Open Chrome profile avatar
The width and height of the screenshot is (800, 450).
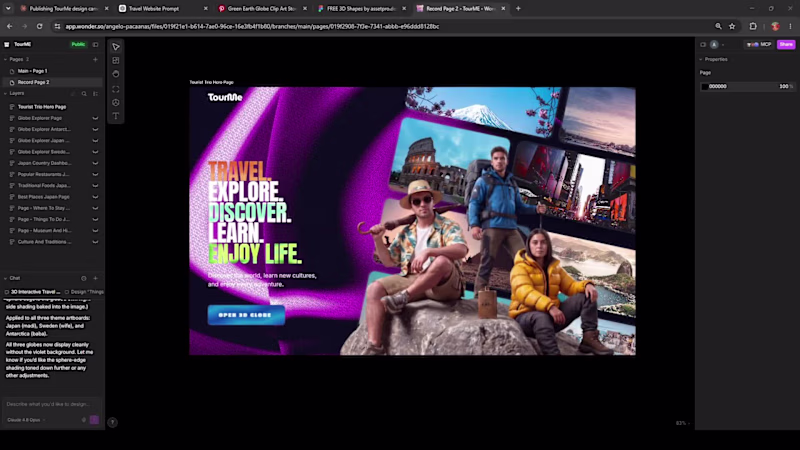(776, 27)
